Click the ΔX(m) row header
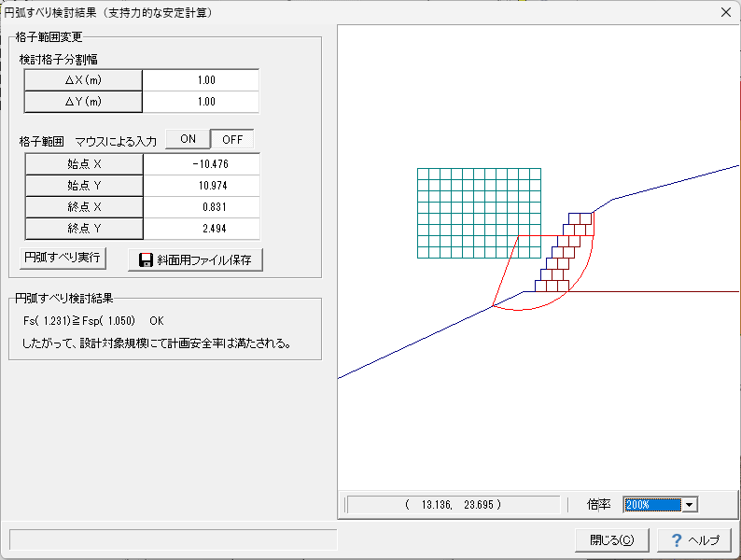 click(83, 80)
